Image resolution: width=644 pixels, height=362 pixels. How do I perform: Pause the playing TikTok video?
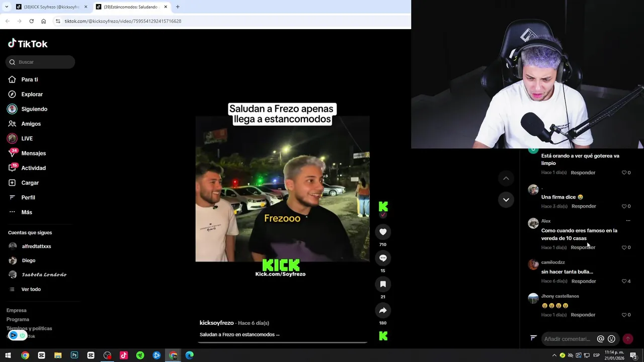click(x=282, y=189)
